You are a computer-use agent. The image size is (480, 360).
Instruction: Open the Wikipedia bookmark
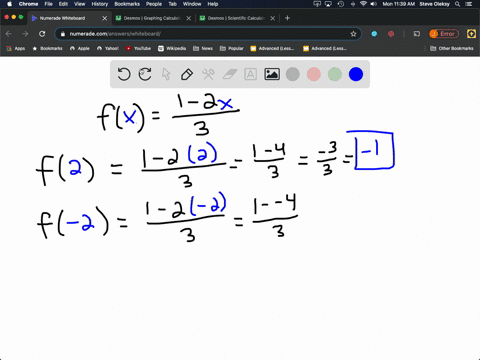(172, 48)
